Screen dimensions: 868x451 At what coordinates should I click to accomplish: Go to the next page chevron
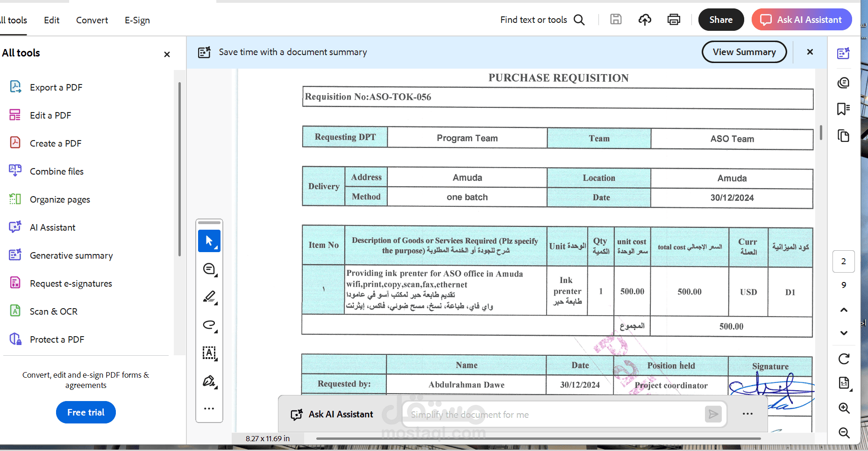coord(844,333)
